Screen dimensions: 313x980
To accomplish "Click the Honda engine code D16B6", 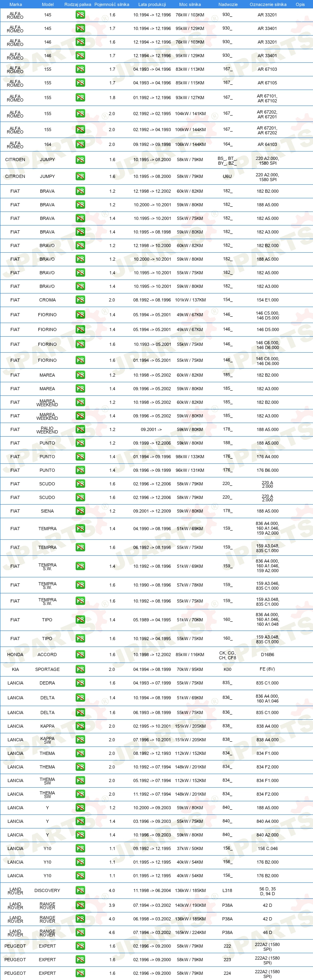I will (267, 655).
